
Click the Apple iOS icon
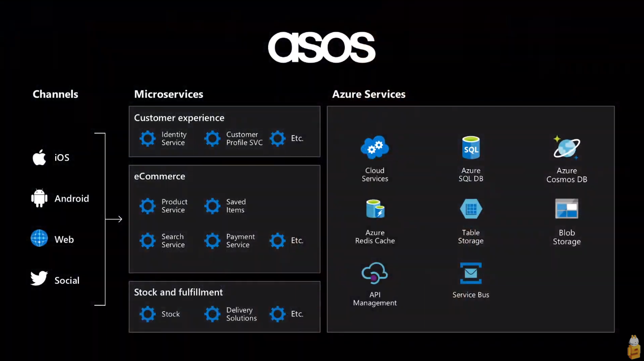point(39,158)
